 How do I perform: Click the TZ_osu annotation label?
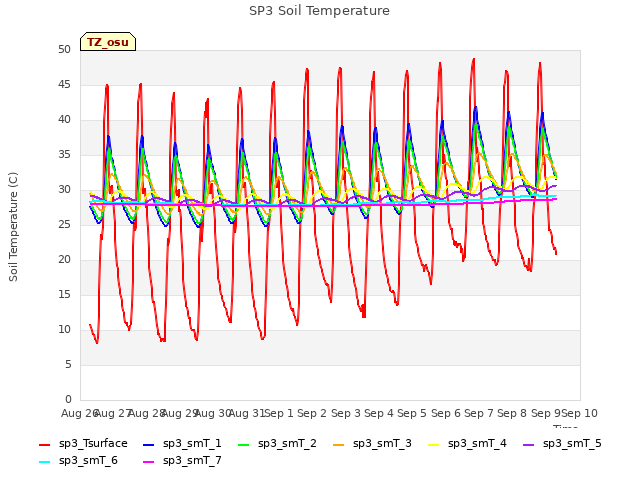click(108, 42)
